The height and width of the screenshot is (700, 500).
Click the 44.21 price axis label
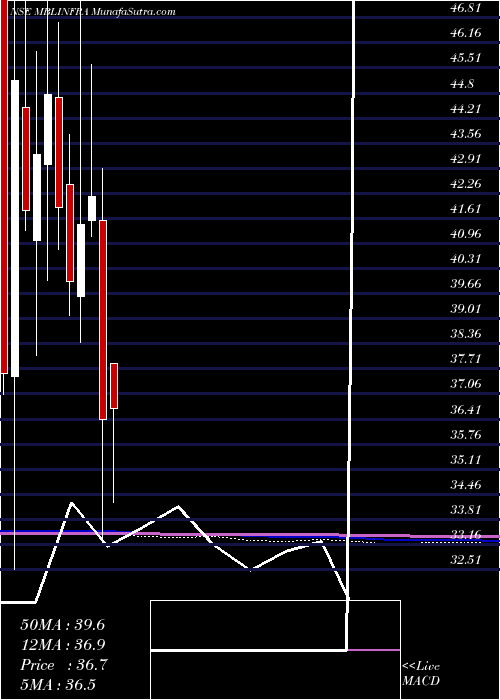point(466,108)
